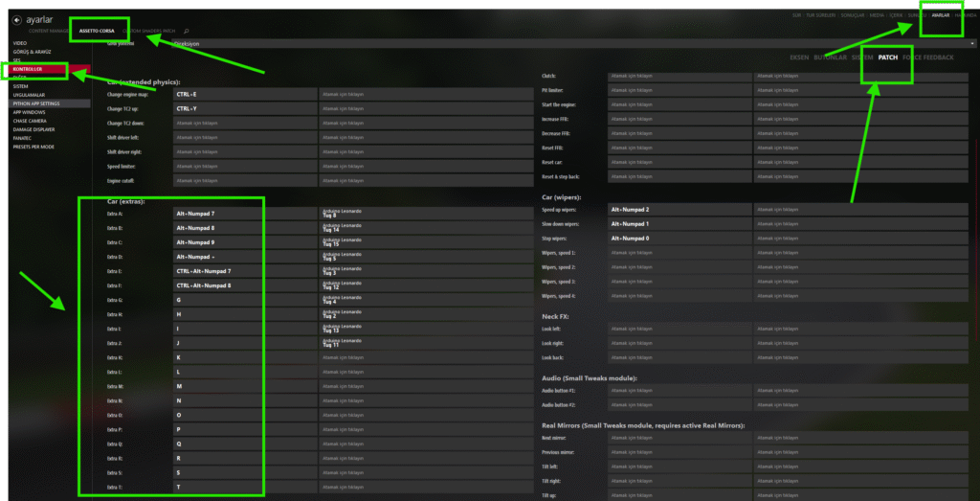Open Media in the top menu
The height and width of the screenshot is (501, 980).
pyautogui.click(x=877, y=15)
